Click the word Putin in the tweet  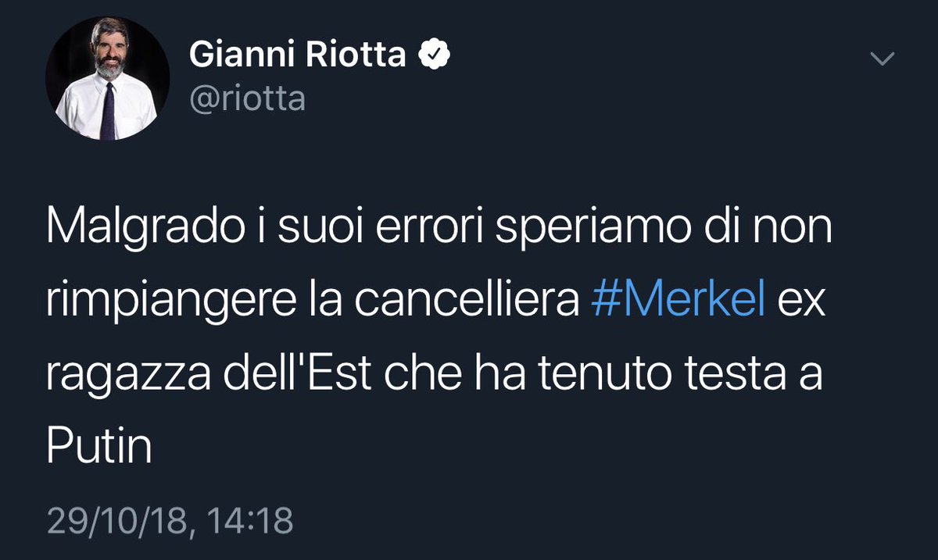(x=98, y=445)
